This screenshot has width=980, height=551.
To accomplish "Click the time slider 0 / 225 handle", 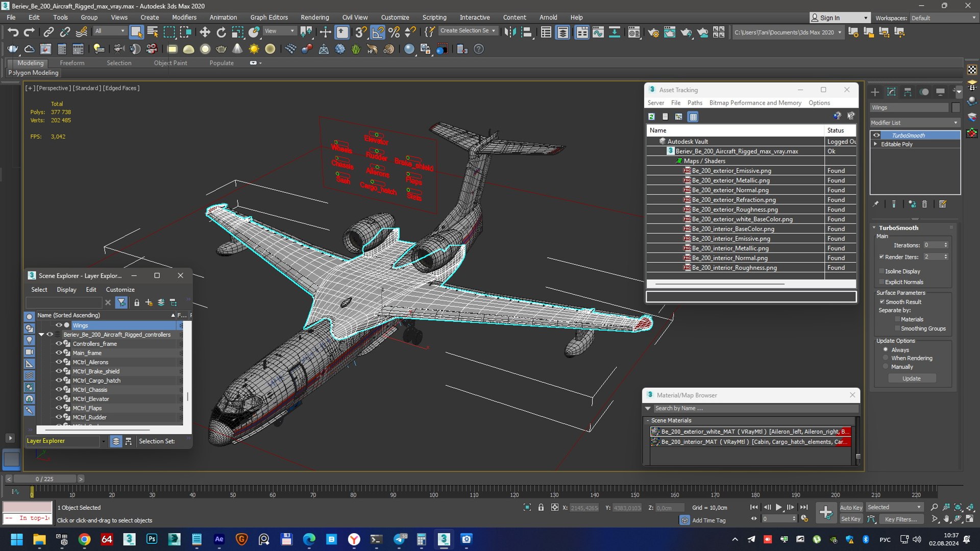I will pyautogui.click(x=45, y=479).
